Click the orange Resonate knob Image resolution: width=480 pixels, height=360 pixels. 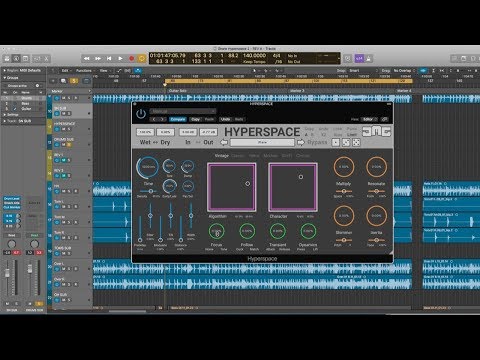coord(376,167)
